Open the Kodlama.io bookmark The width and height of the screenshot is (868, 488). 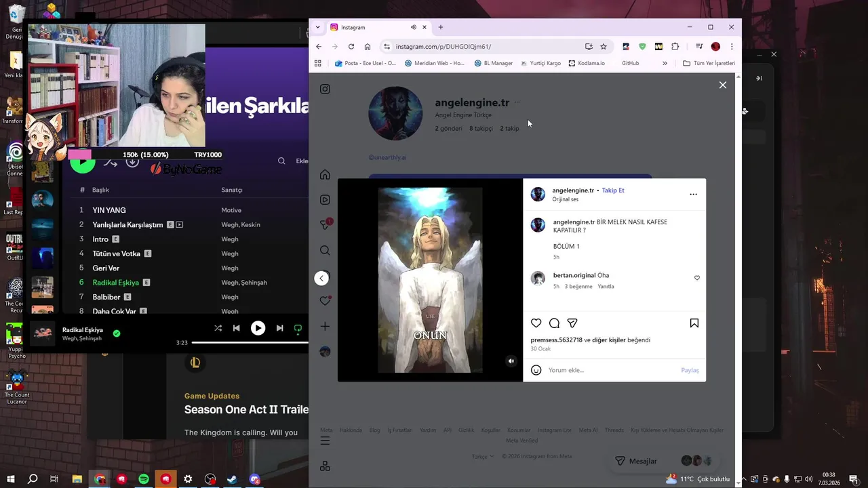[587, 63]
